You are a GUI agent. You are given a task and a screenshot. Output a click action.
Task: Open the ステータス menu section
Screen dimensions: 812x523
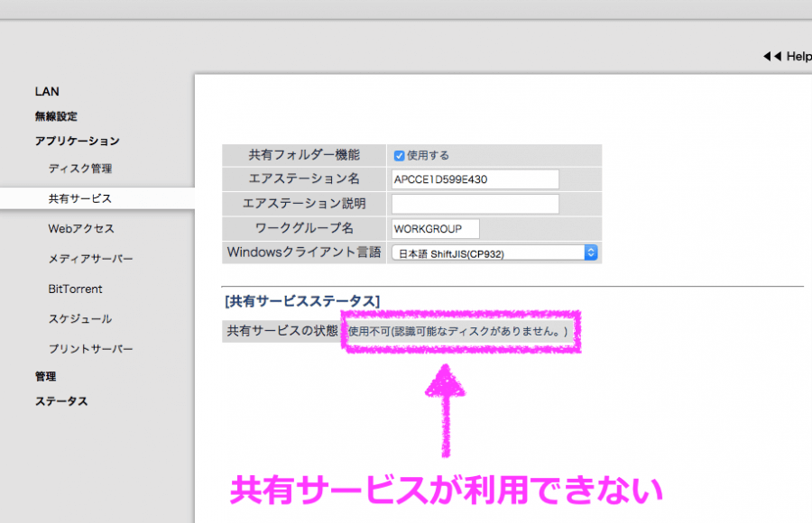click(x=61, y=401)
